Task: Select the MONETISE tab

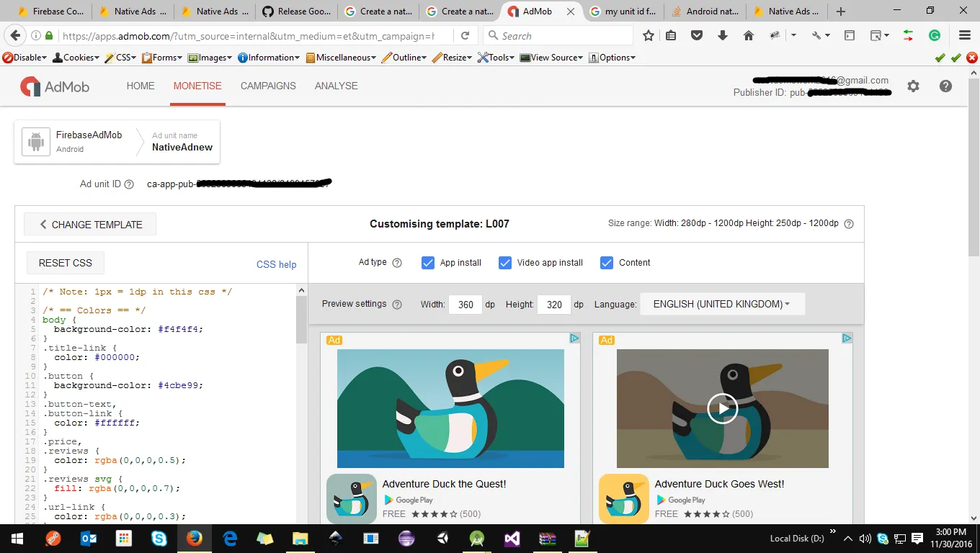Action: click(197, 86)
